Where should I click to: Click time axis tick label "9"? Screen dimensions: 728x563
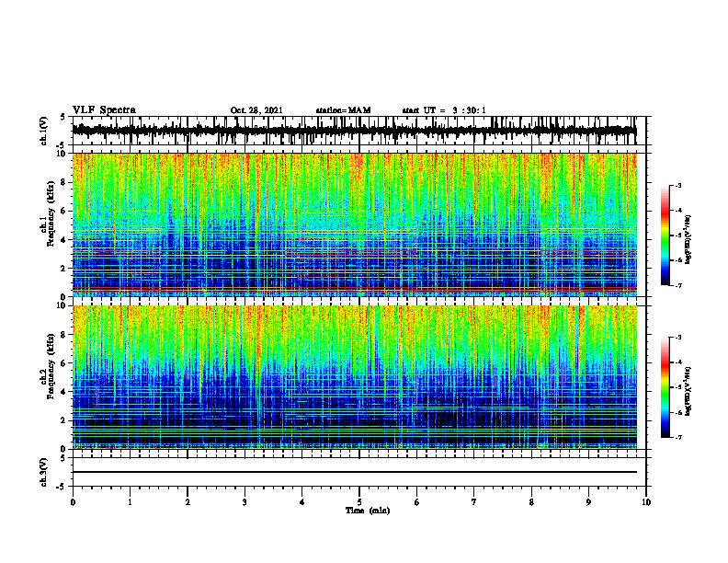point(588,502)
